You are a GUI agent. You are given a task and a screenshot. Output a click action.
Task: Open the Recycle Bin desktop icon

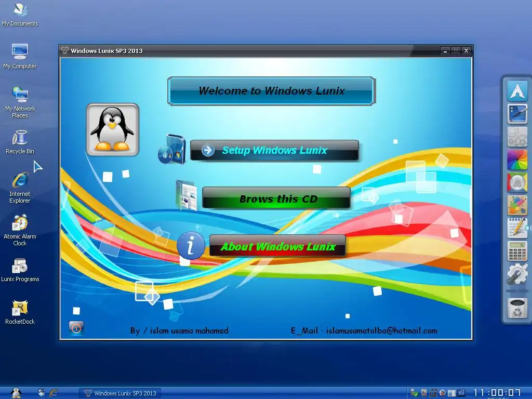pyautogui.click(x=20, y=142)
